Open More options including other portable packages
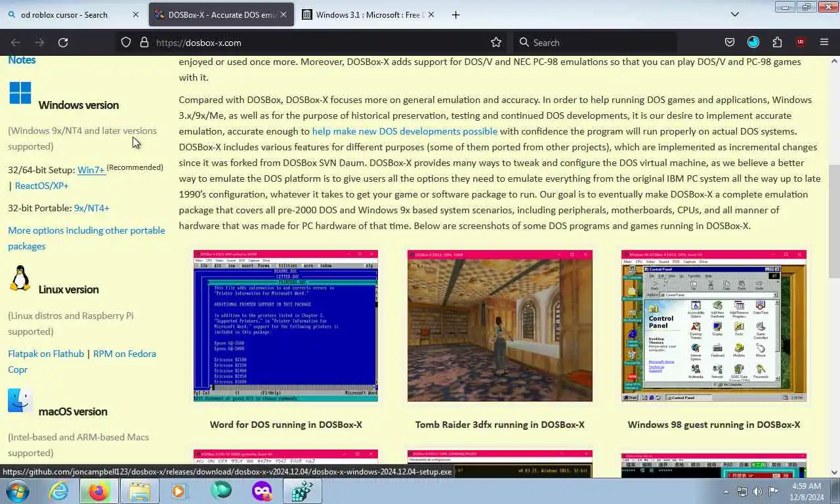The image size is (840, 504). 87,238
